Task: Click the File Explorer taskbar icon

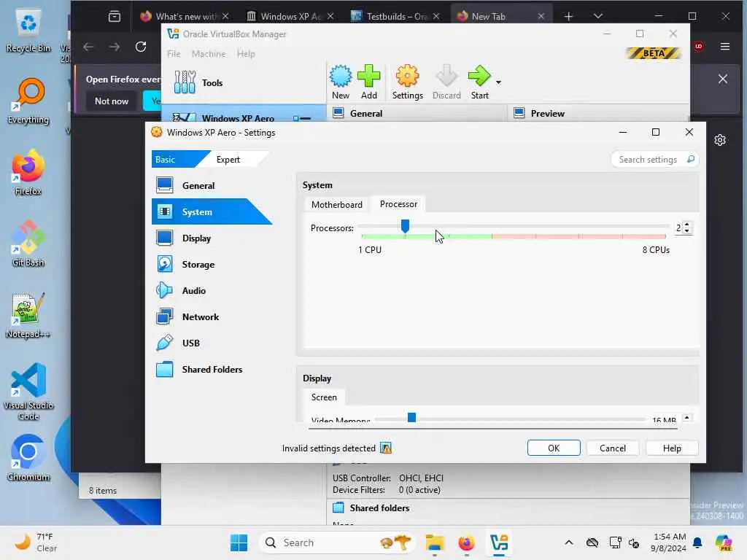Action: click(435, 542)
